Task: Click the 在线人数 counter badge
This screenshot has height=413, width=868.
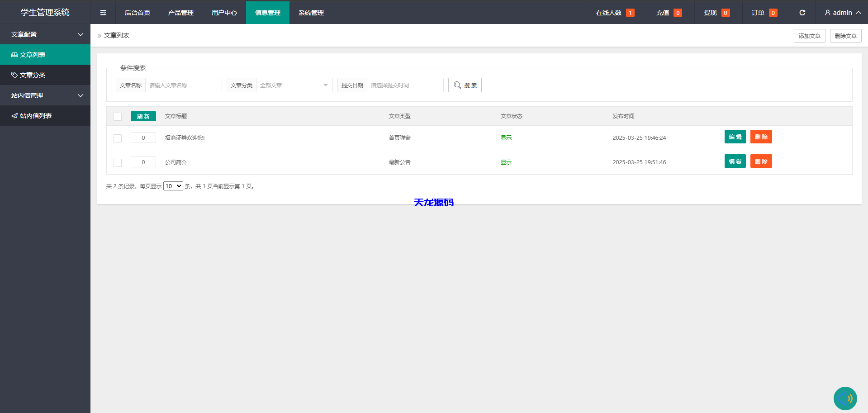Action: pyautogui.click(x=630, y=13)
